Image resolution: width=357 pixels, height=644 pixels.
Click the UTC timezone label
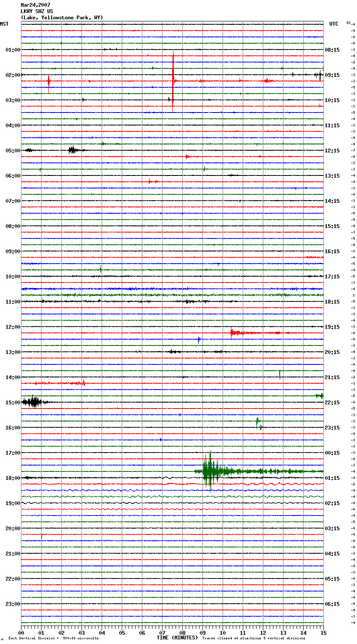[333, 24]
